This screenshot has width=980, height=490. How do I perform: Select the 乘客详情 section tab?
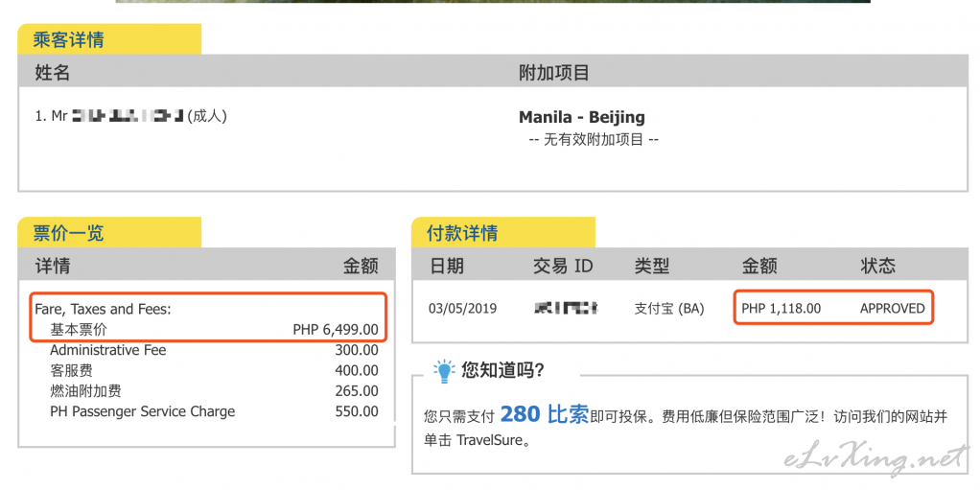pos(109,39)
